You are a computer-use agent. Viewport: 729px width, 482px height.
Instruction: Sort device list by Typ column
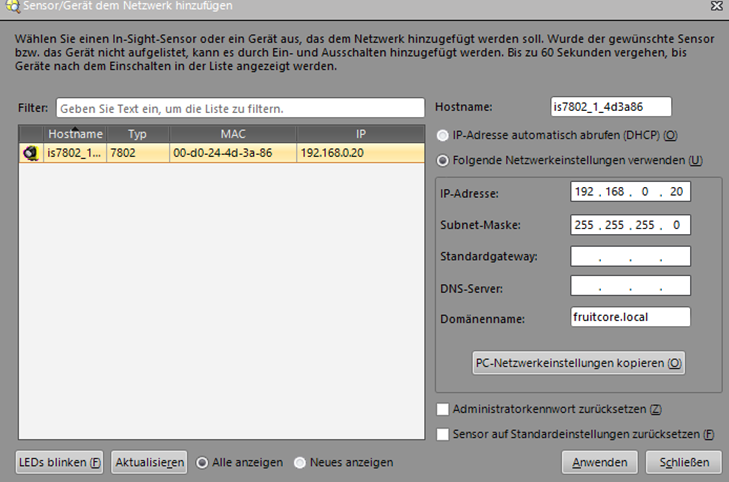(x=137, y=133)
